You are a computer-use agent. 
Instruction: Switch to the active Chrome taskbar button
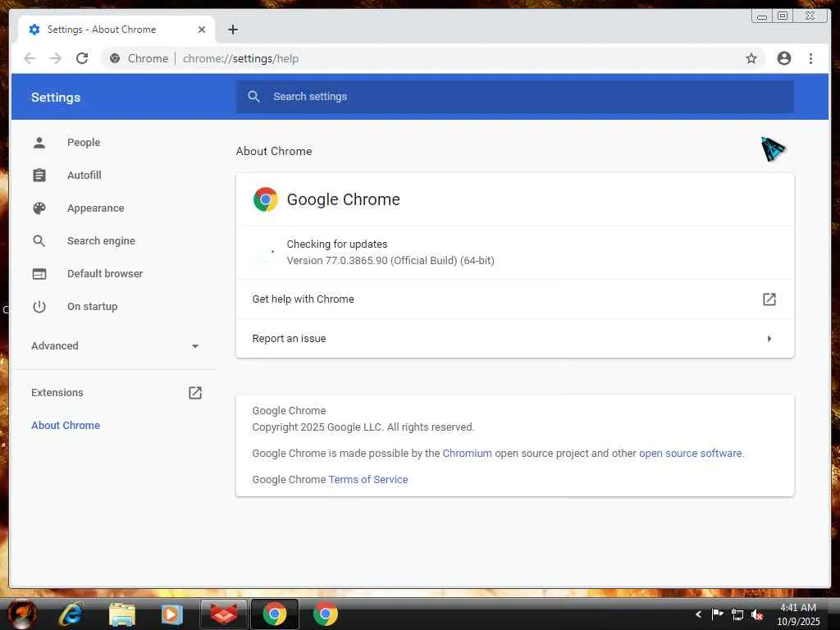click(x=274, y=614)
